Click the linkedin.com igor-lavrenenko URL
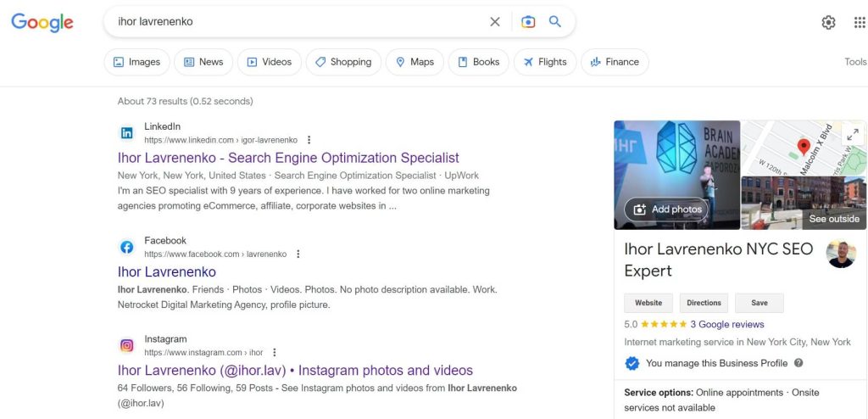This screenshot has height=419, width=868. click(221, 140)
